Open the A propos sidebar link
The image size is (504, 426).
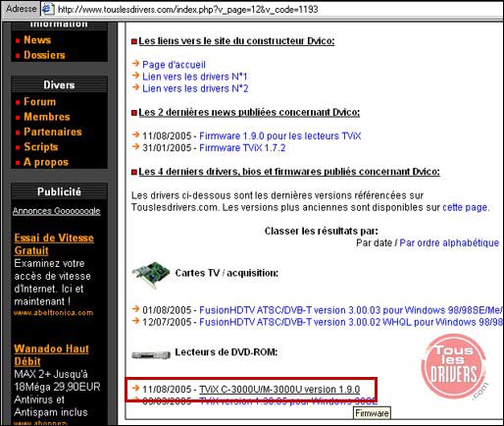pos(46,162)
